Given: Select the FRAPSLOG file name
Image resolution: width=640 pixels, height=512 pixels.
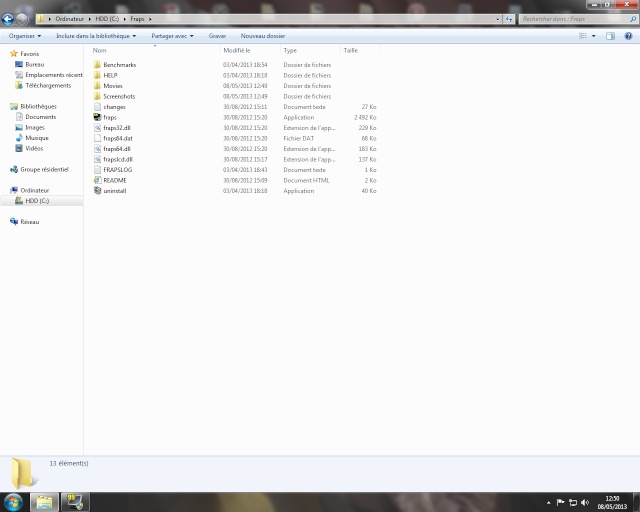Looking at the screenshot, I should [118, 170].
